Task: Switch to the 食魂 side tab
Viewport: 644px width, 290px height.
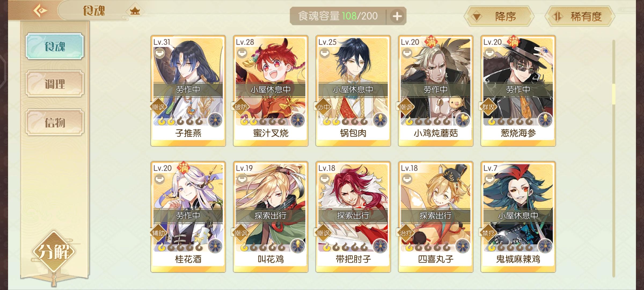Action: [55, 46]
